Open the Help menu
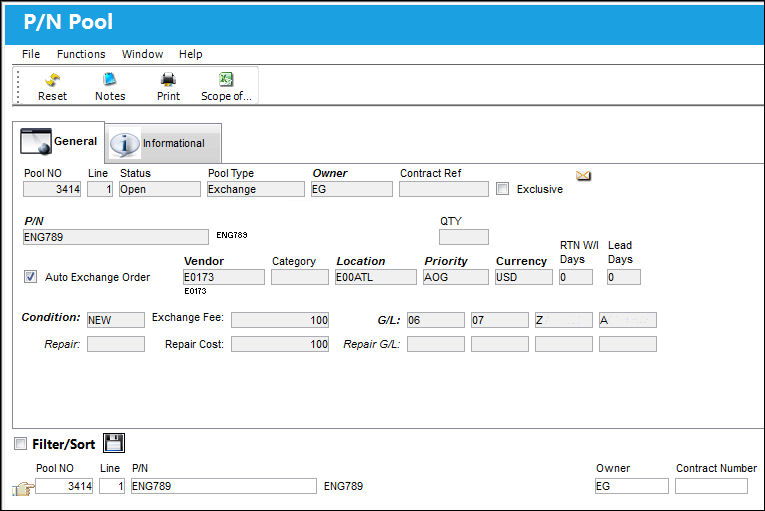 (190, 54)
